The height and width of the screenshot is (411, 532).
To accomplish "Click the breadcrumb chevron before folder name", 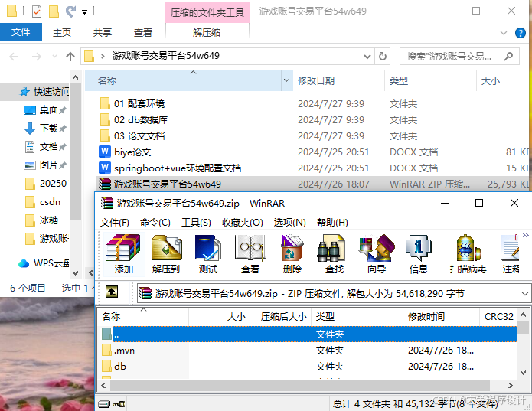I will 103,57.
